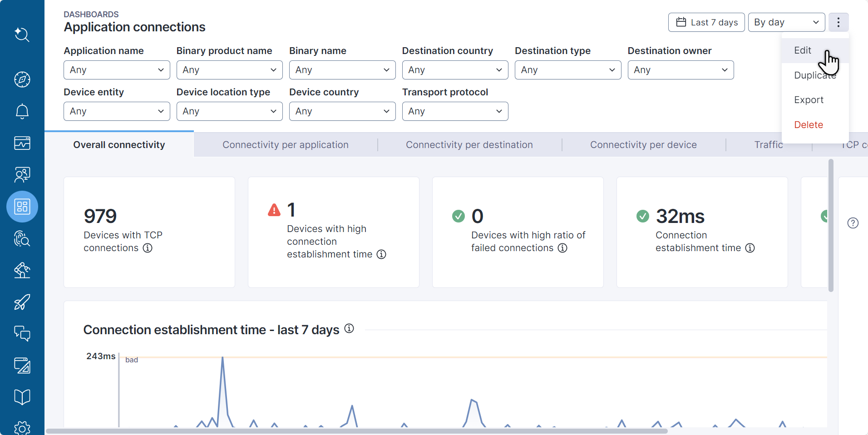This screenshot has width=868, height=435.
Task: Open the By day granularity dropdown
Action: [786, 22]
